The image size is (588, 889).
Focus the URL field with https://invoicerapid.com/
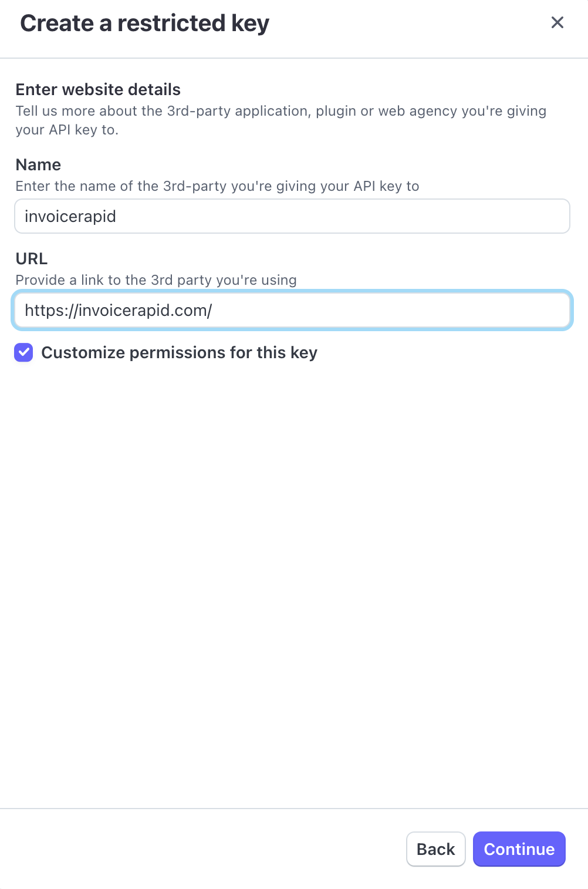coord(292,311)
